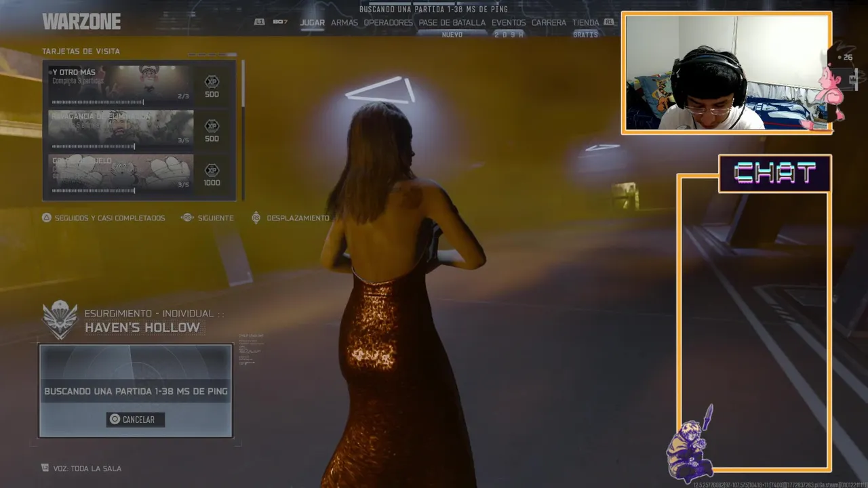Open the JUGAR tab
Viewport: 868px width, 488px height.
click(x=312, y=22)
